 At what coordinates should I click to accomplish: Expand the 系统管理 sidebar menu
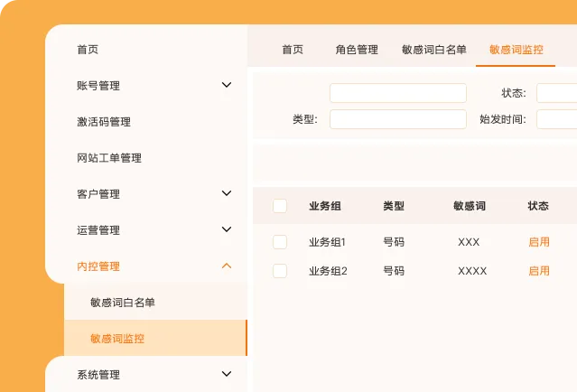227,374
